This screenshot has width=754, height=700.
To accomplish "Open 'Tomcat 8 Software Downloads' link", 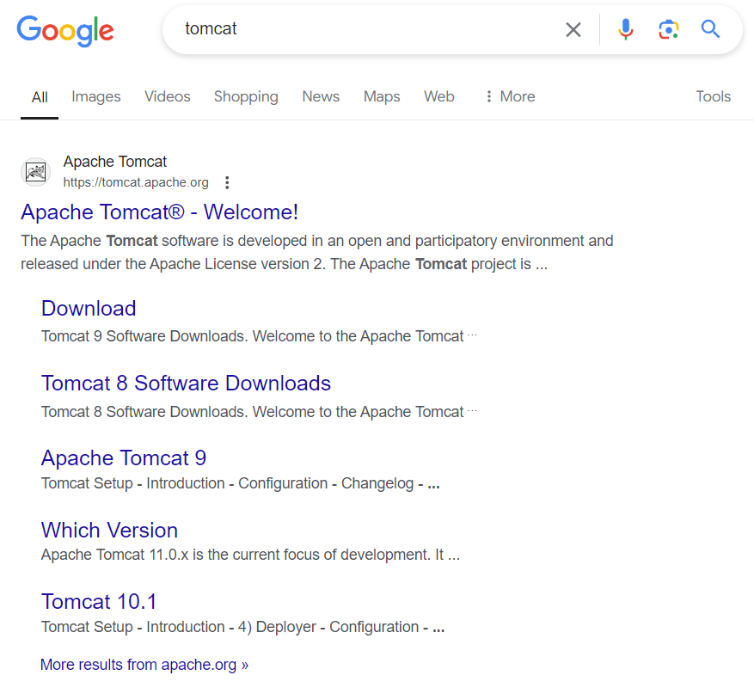I will coord(186,384).
